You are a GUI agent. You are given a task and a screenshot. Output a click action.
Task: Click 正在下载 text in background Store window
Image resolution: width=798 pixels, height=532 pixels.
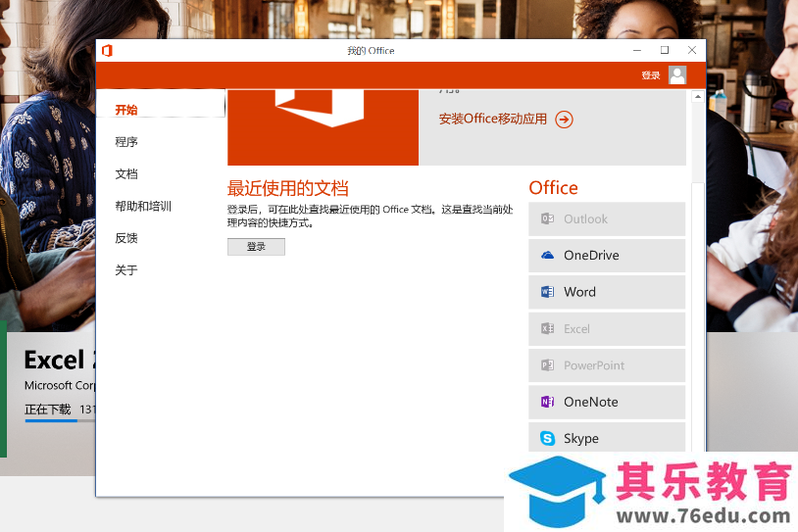coord(48,409)
